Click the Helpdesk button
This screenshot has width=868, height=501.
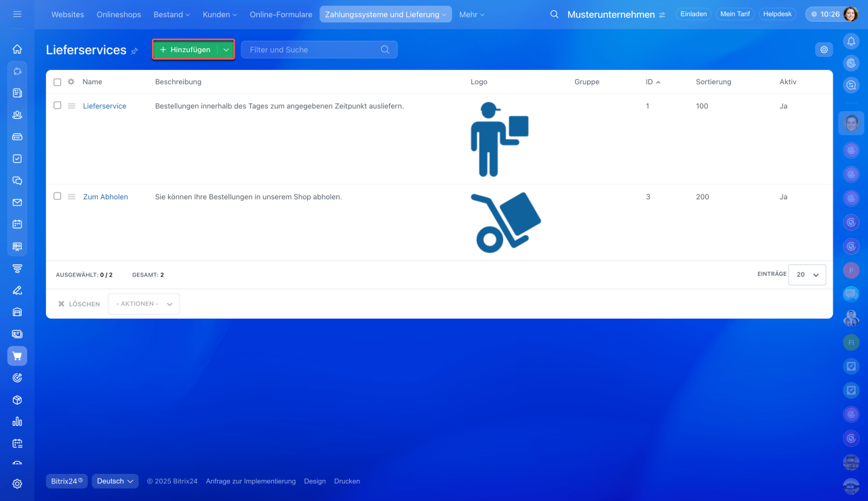pyautogui.click(x=777, y=14)
